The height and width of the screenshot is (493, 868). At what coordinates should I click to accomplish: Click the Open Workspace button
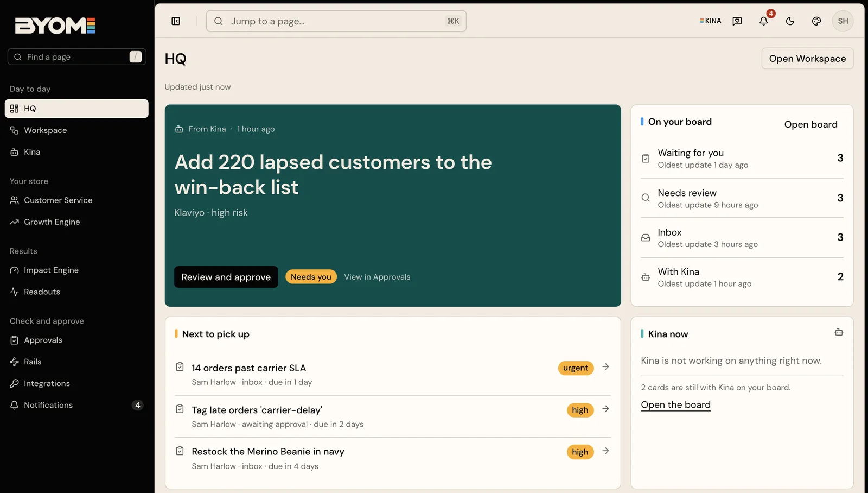pos(807,59)
